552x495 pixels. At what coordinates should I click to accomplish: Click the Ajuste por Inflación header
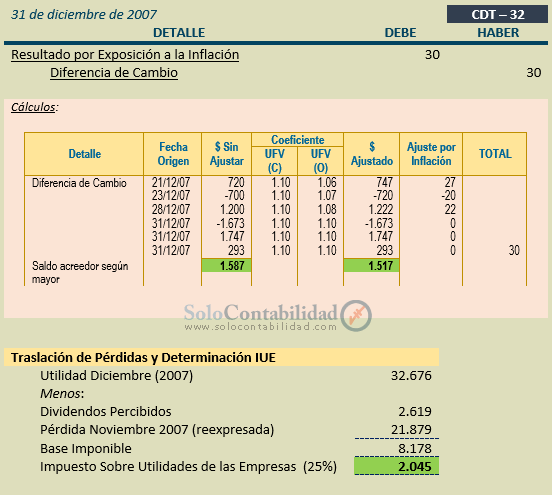coord(431,154)
